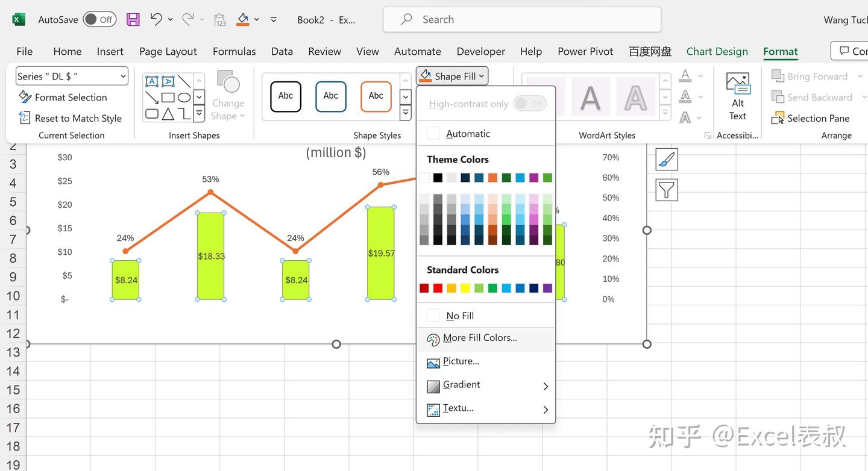This screenshot has width=868, height=471.
Task: Click the paste values clipboard icon
Action: (220, 20)
